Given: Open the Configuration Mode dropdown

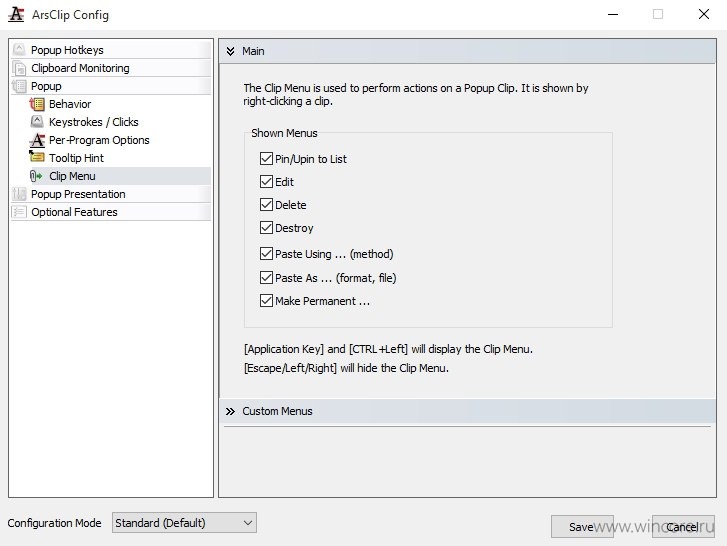Looking at the screenshot, I should click(x=184, y=523).
